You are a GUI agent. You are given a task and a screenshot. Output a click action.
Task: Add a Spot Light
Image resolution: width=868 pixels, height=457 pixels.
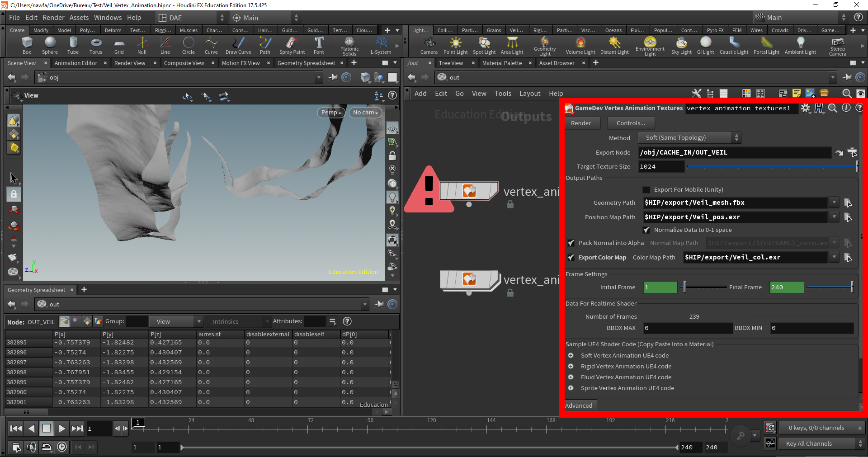(x=484, y=46)
